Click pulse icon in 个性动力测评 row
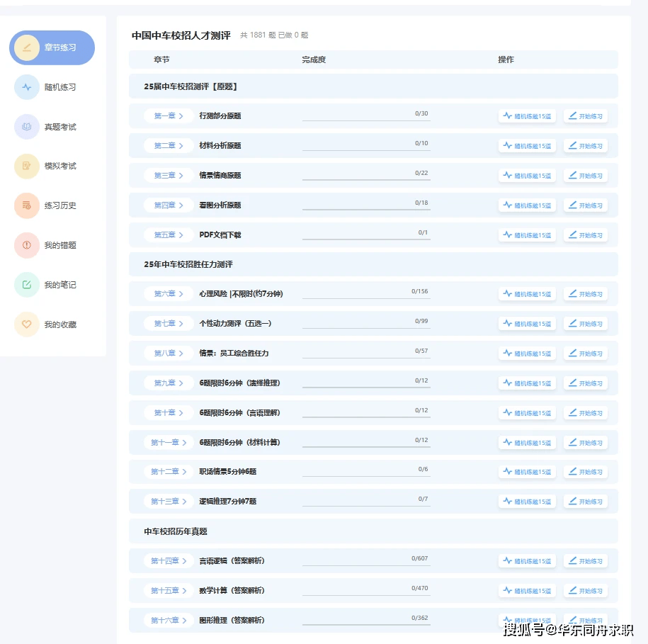The image size is (648, 644). 508,323
